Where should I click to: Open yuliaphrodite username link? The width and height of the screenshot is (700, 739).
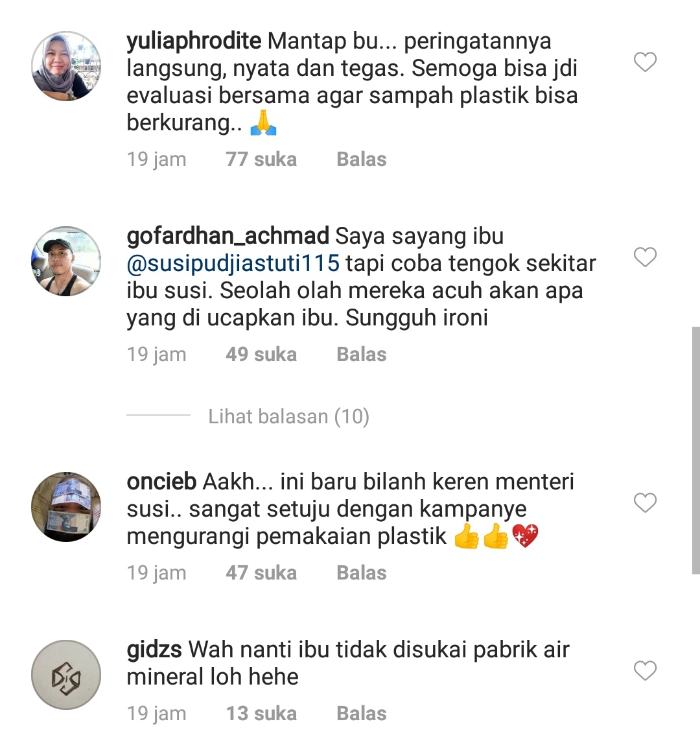click(x=194, y=41)
